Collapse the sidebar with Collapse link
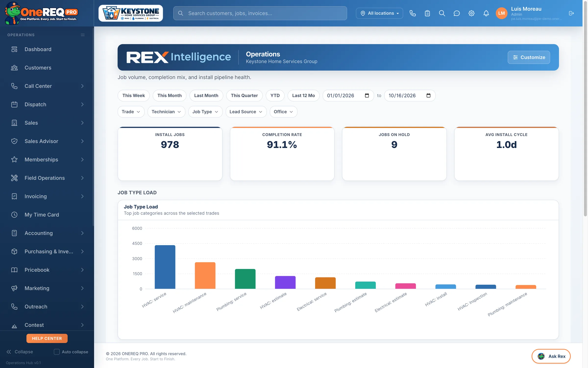Screen dimensions: 588x368 point(20,352)
